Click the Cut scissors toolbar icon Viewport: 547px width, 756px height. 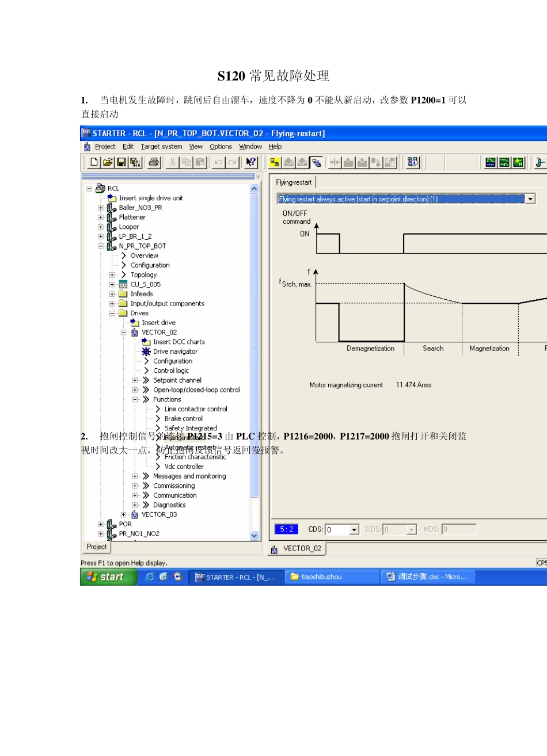coord(172,163)
